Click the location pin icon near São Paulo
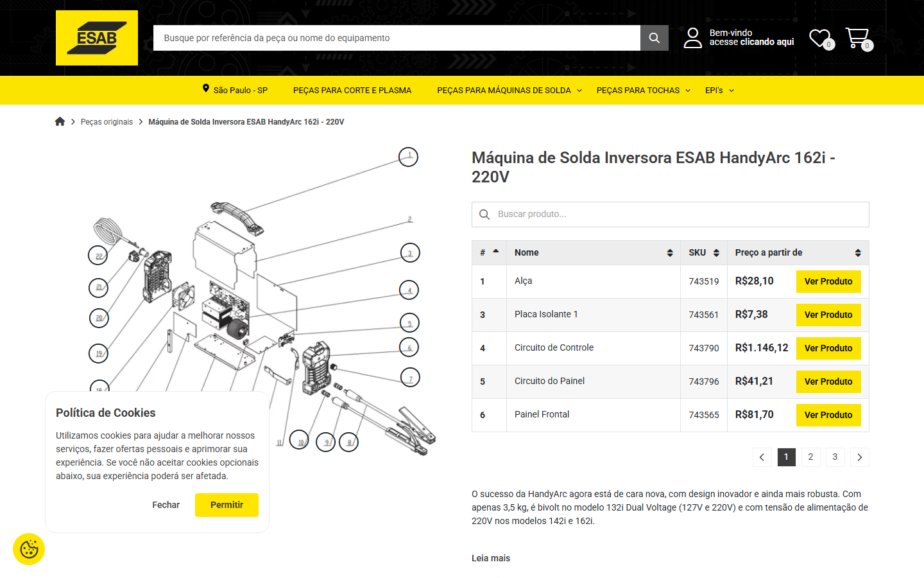This screenshot has height=578, width=924. pyautogui.click(x=206, y=89)
